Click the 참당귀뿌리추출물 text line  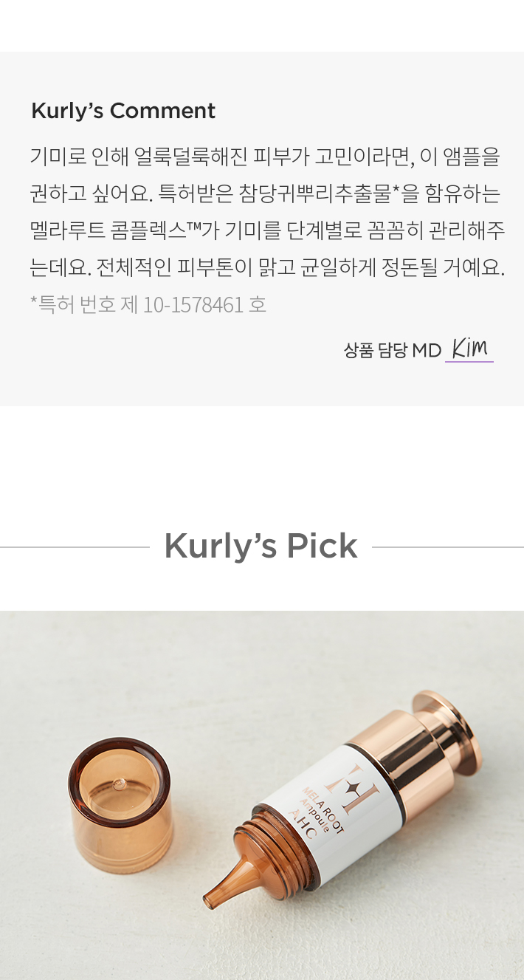pos(265,193)
